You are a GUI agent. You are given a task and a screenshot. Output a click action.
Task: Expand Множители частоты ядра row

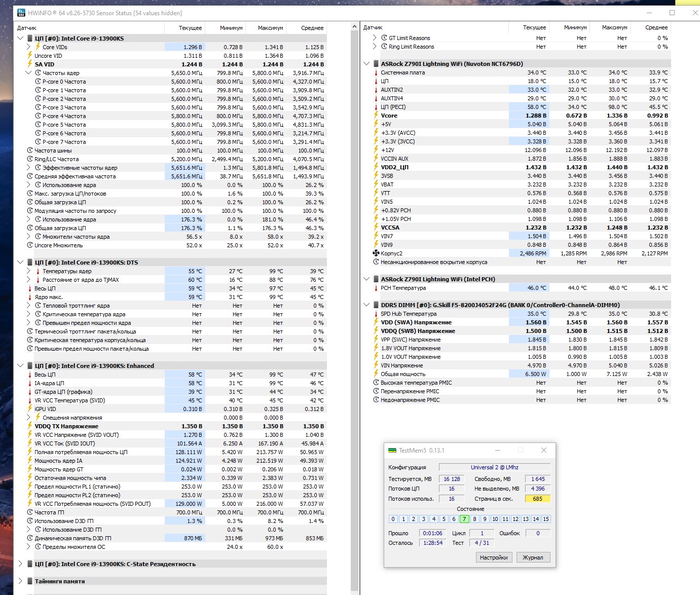point(29,237)
